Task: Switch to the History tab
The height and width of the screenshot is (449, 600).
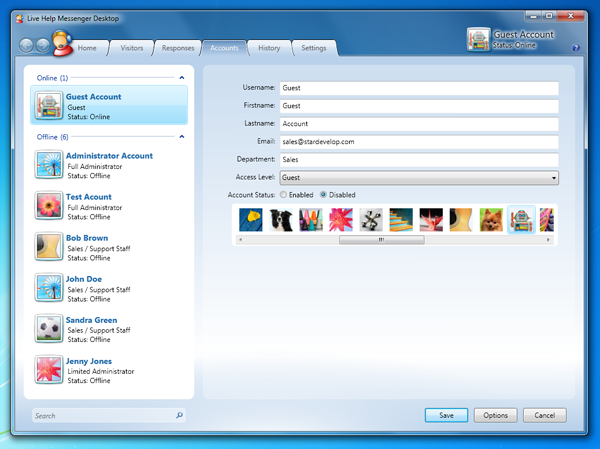Action: pyautogui.click(x=269, y=48)
